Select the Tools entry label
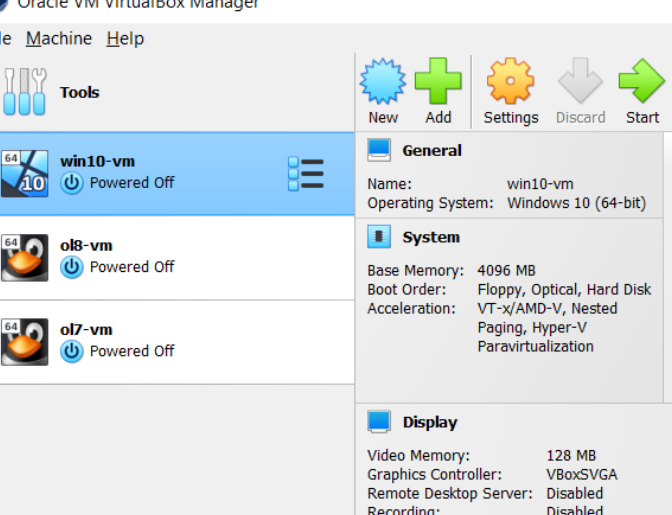This screenshot has height=515, width=672. pyautogui.click(x=79, y=92)
